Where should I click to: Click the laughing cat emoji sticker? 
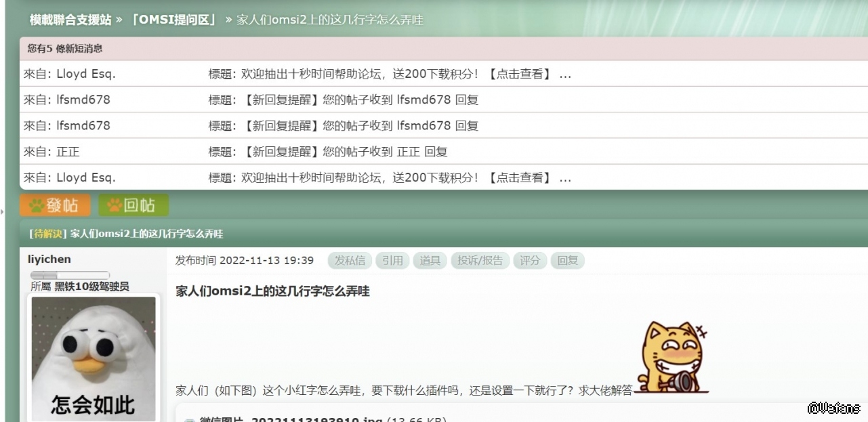(x=671, y=357)
